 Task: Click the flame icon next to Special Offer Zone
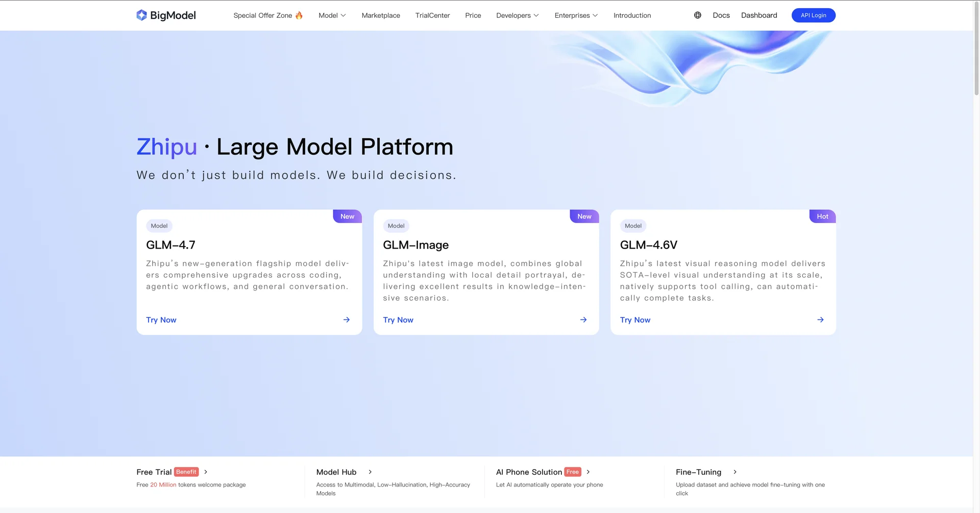(300, 15)
